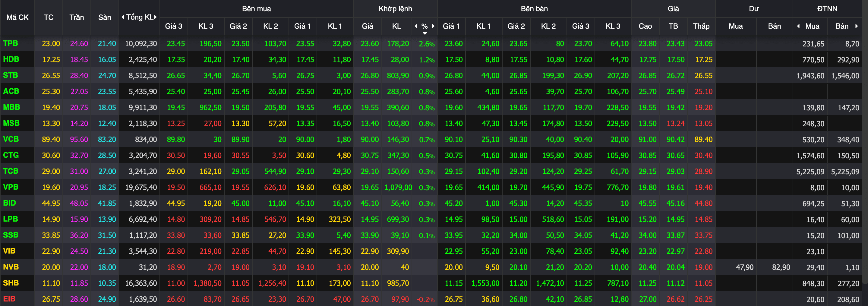This screenshot has height=306, width=868.
Task: Click left arrow before % column header
Action: (416, 26)
